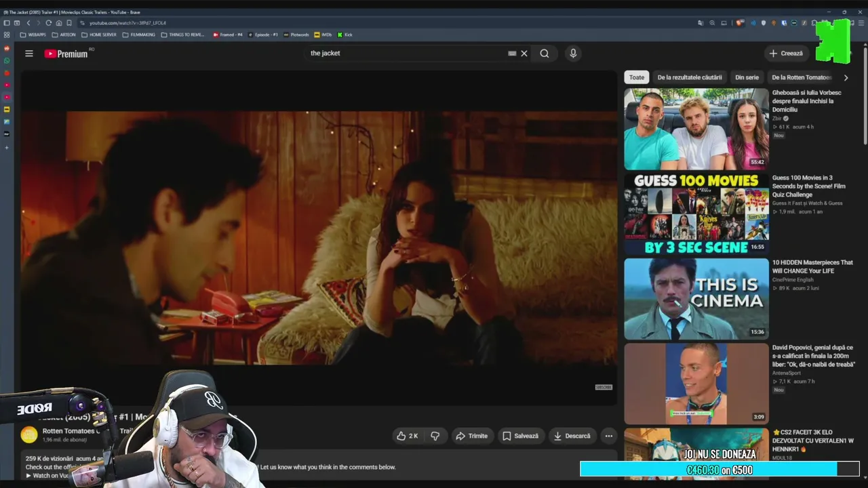
Task: Show more filter chips with the right arrow
Action: [x=846, y=77]
